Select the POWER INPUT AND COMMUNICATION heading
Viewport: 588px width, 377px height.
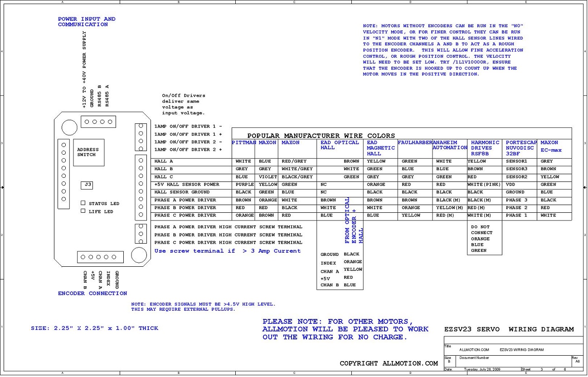tap(87, 22)
